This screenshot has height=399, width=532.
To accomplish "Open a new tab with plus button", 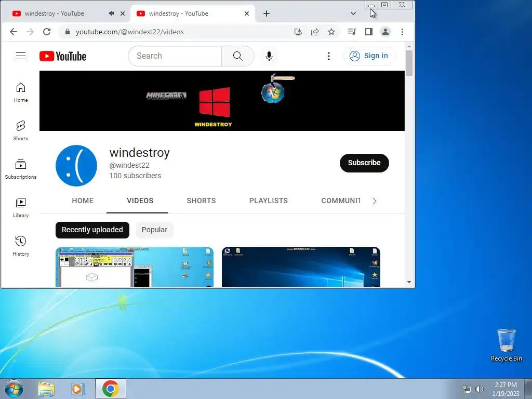I will pos(267,14).
